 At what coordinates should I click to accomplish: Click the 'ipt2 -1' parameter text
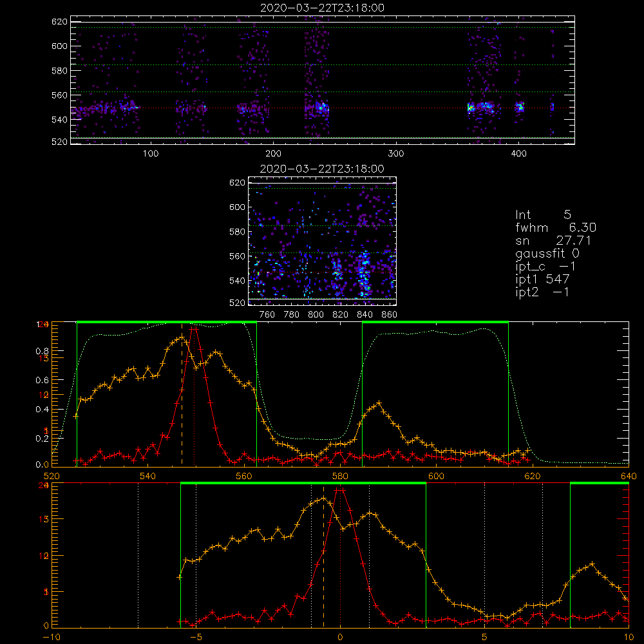click(542, 292)
